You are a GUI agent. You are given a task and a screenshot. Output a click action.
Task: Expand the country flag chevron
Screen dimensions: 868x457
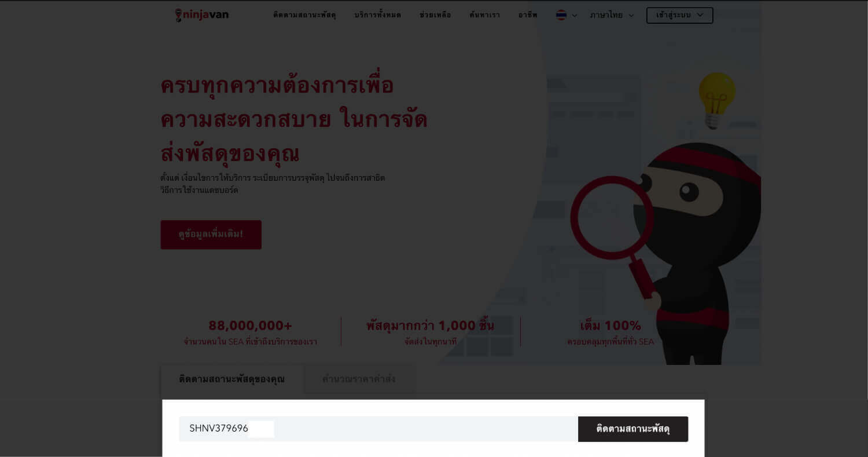pos(575,16)
